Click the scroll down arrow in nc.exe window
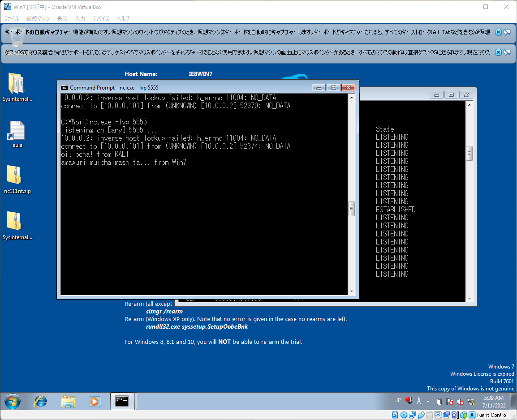 pos(352,291)
